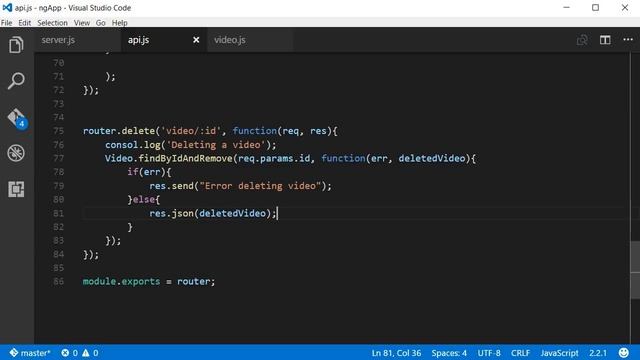Click 'Deleting a video' string on line 76

click(x=216, y=145)
